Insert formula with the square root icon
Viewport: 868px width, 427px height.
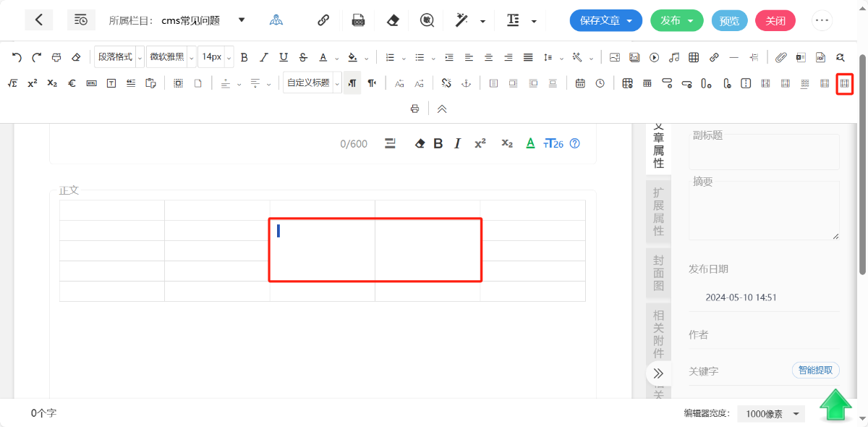12,83
